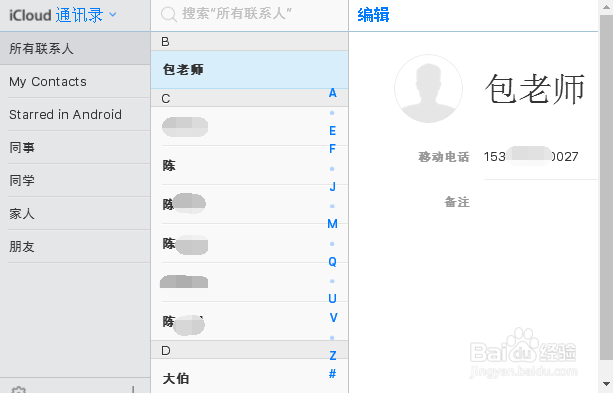The width and height of the screenshot is (613, 393).
Task: Click the D section header in contacts list
Action: click(249, 350)
